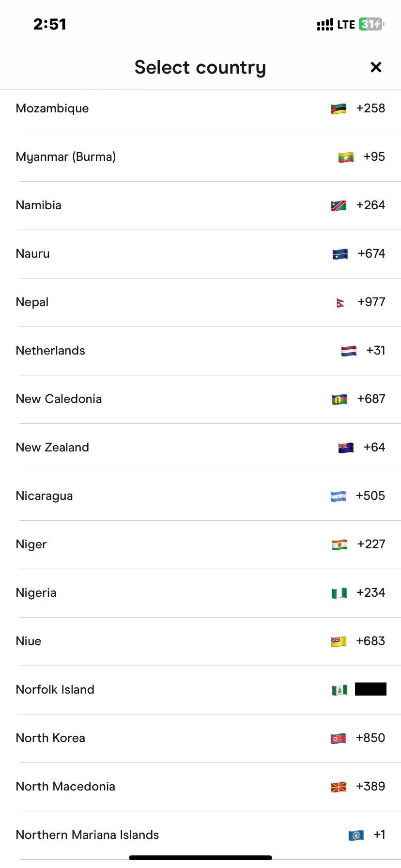Choose North Macedonia country row
Viewport: 401px width, 868px height.
[x=200, y=787]
